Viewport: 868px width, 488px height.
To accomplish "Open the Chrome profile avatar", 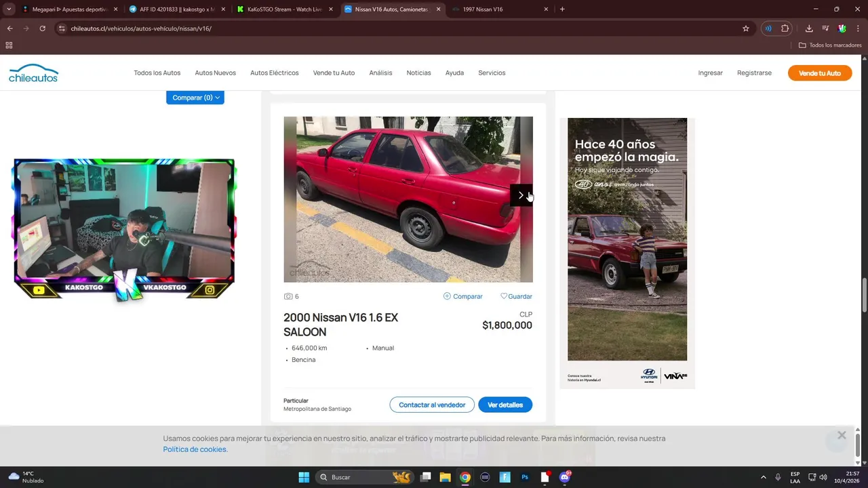I will (842, 28).
